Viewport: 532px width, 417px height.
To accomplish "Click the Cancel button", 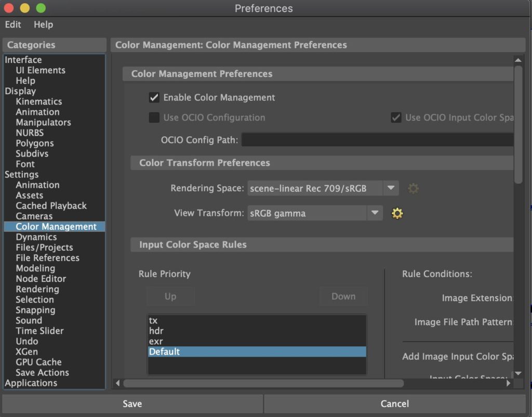I will click(x=395, y=404).
